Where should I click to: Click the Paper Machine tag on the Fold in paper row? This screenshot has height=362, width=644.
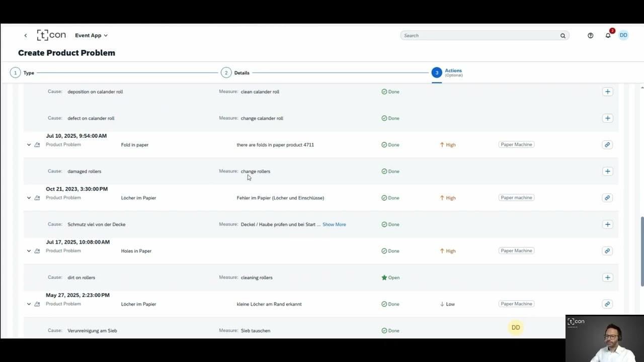pos(516,144)
